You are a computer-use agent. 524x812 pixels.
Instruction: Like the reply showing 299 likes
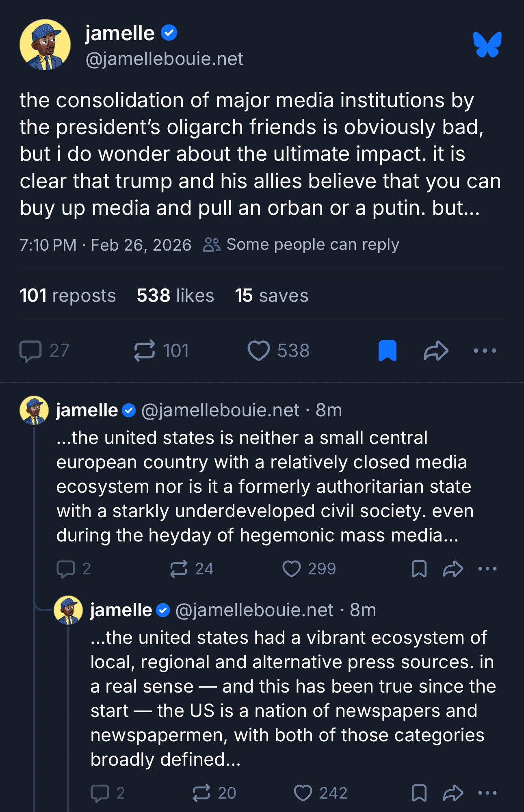click(292, 569)
